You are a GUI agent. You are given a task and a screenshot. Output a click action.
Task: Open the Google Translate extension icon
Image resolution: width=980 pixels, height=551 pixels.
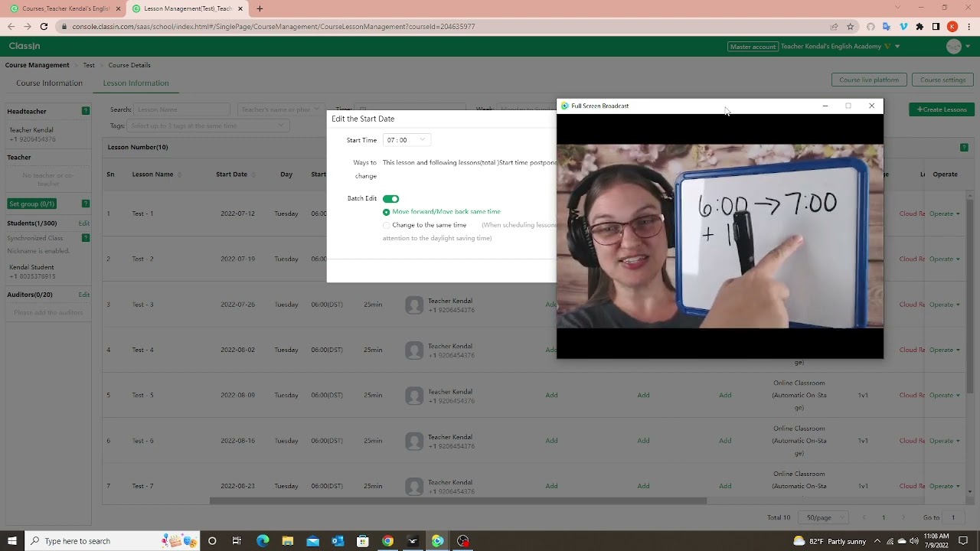coord(887,26)
